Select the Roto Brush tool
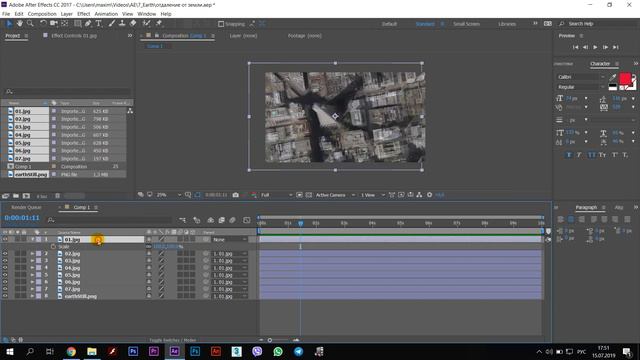640x360 pixels. (x=146, y=24)
